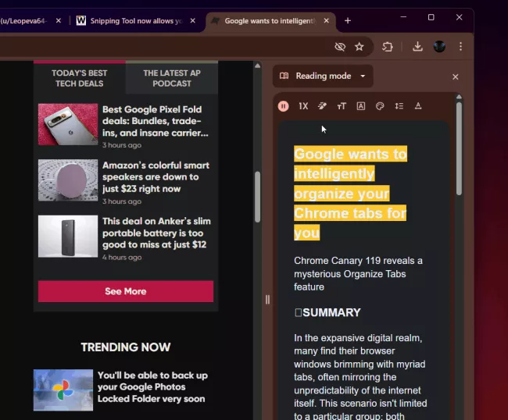Screen dimensions: 508x420
Task: Open the font typeface icon
Action: (360, 106)
